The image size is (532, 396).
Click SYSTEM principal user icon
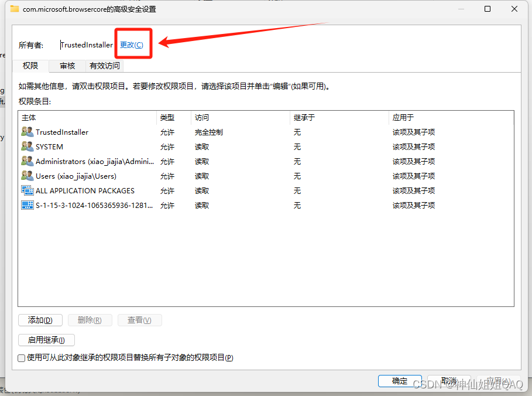pos(27,146)
